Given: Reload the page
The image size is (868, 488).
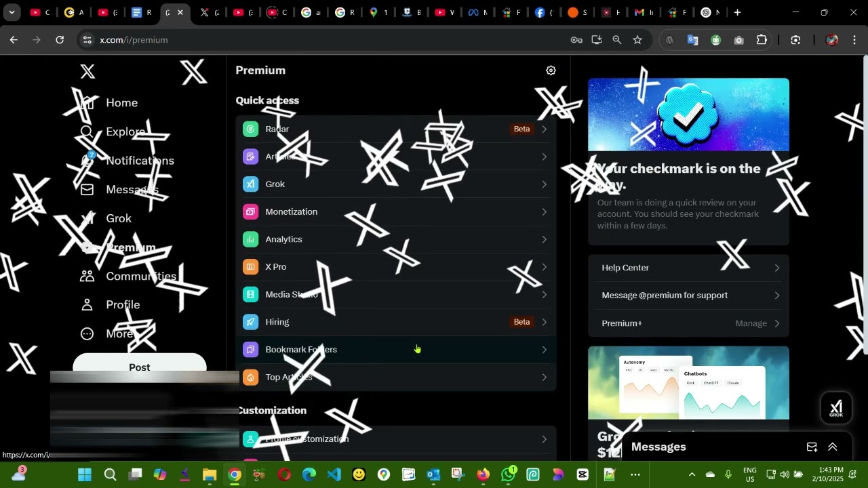Looking at the screenshot, I should point(60,40).
